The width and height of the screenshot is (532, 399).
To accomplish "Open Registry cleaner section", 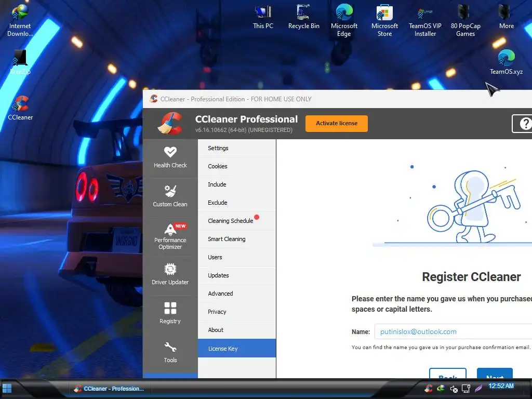I will (x=170, y=314).
